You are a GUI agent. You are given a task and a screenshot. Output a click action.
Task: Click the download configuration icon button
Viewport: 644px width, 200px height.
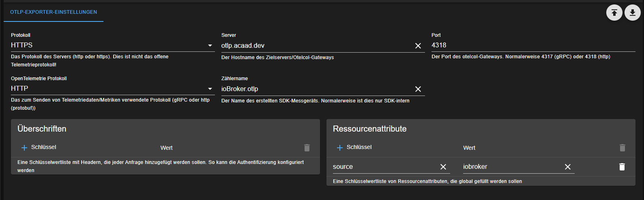coord(632,13)
